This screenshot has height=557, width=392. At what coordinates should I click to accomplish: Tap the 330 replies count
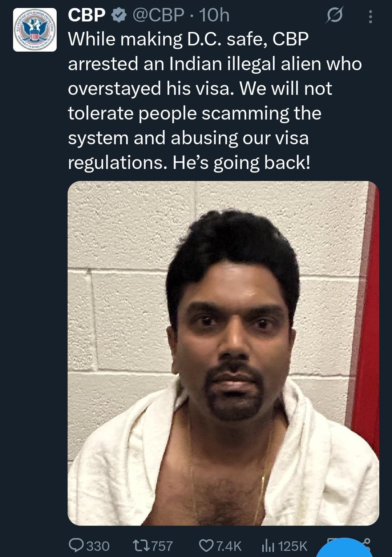[98, 546]
